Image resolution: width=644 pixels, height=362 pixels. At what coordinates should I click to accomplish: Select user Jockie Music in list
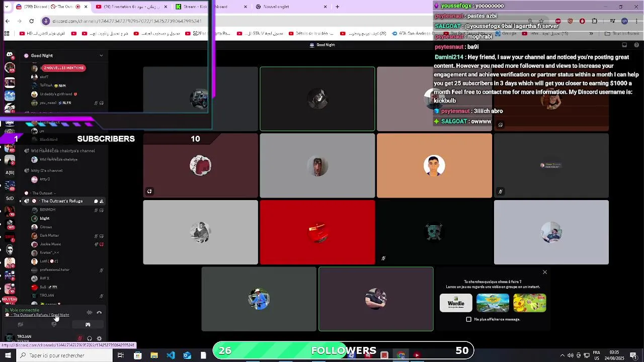(x=50, y=244)
